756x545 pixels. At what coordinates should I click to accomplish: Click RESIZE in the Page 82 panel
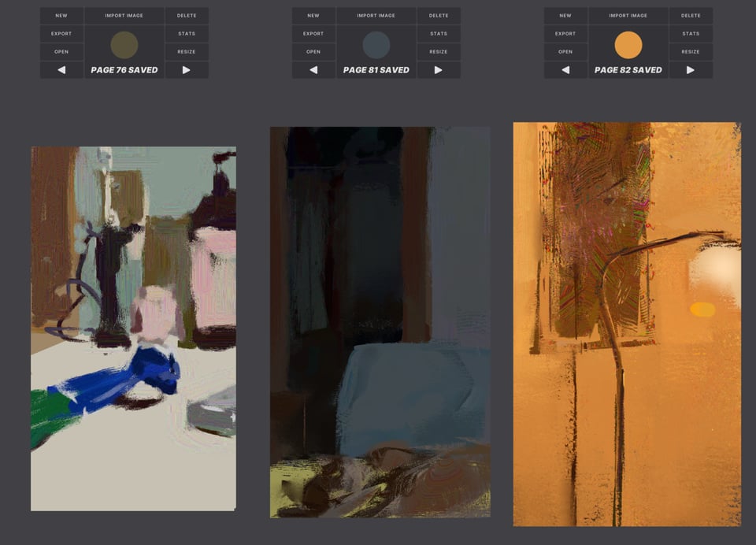click(691, 52)
